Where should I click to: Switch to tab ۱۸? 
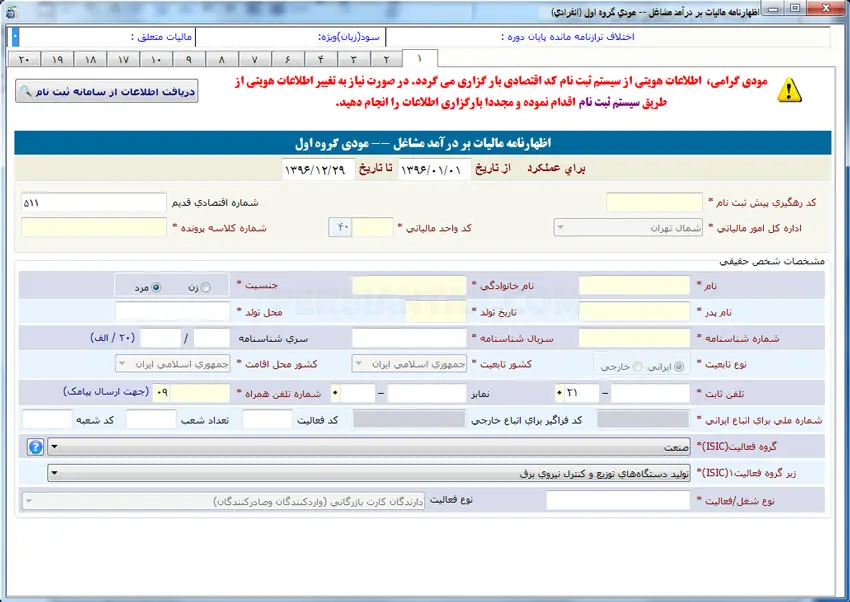[x=90, y=59]
